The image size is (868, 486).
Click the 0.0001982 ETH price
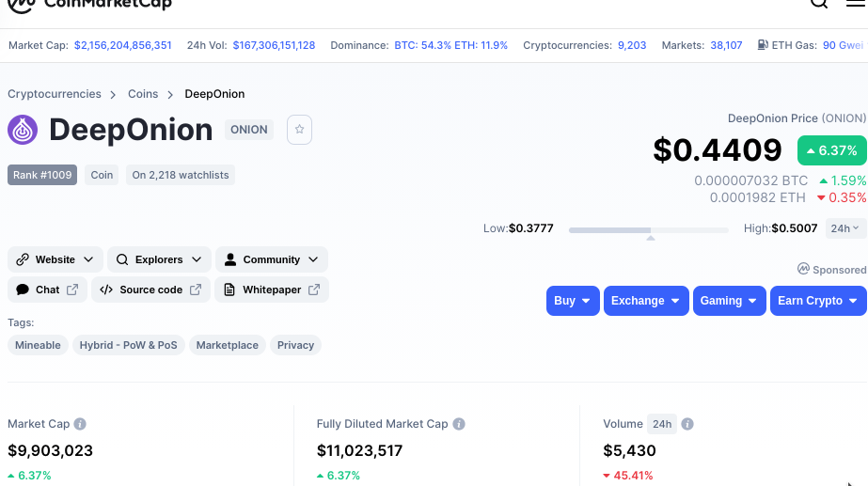(757, 197)
